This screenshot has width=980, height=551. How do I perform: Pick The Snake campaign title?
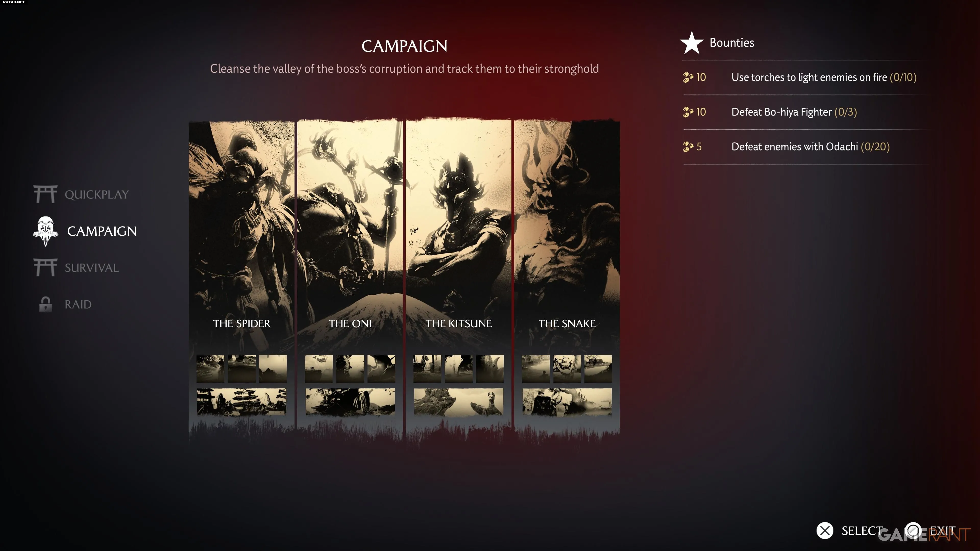pos(567,323)
